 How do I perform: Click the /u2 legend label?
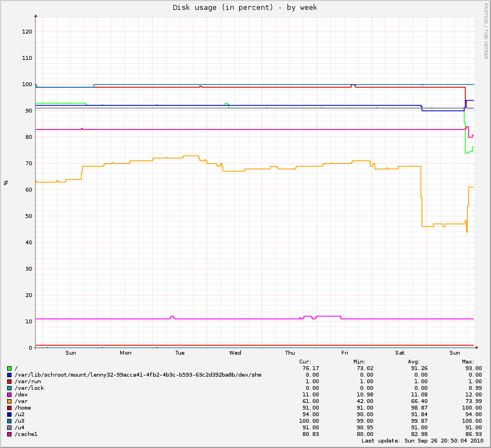19,415
